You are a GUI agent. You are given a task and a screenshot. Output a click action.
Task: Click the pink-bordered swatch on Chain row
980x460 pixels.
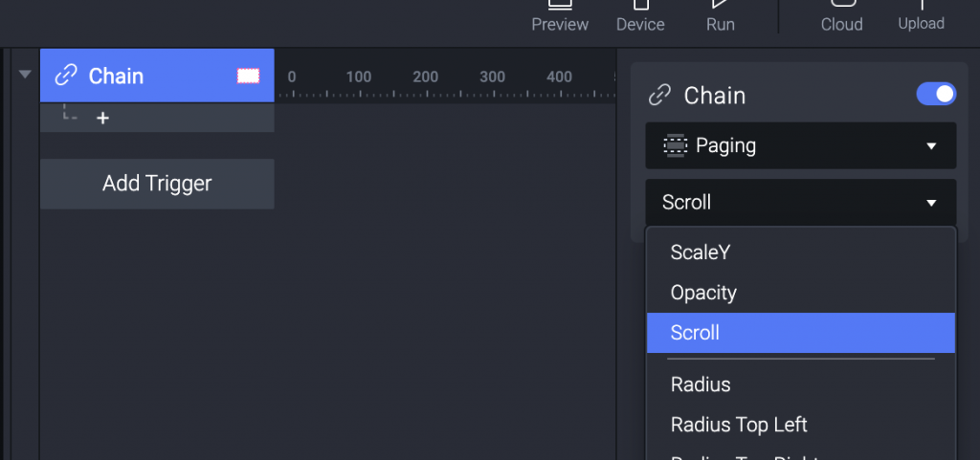pos(248,76)
